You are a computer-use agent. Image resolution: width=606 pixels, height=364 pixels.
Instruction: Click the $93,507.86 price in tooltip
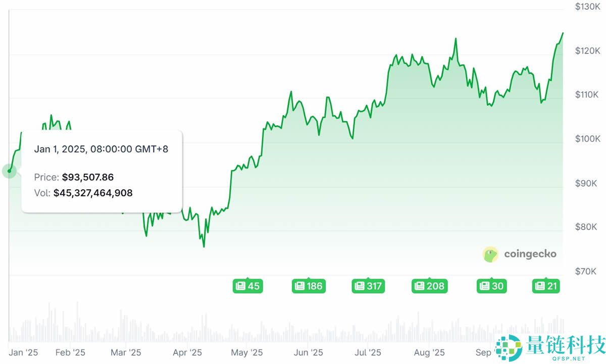tap(88, 177)
